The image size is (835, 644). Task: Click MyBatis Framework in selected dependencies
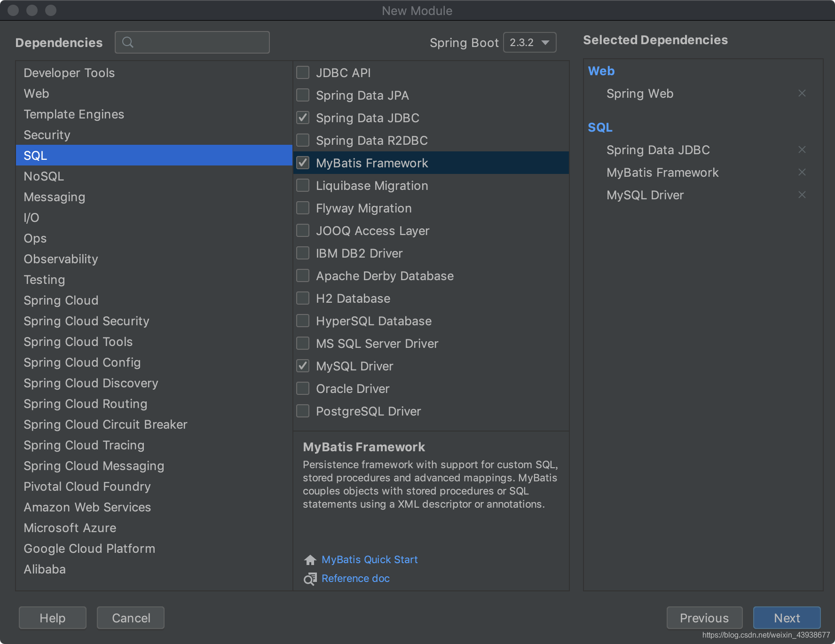662,173
